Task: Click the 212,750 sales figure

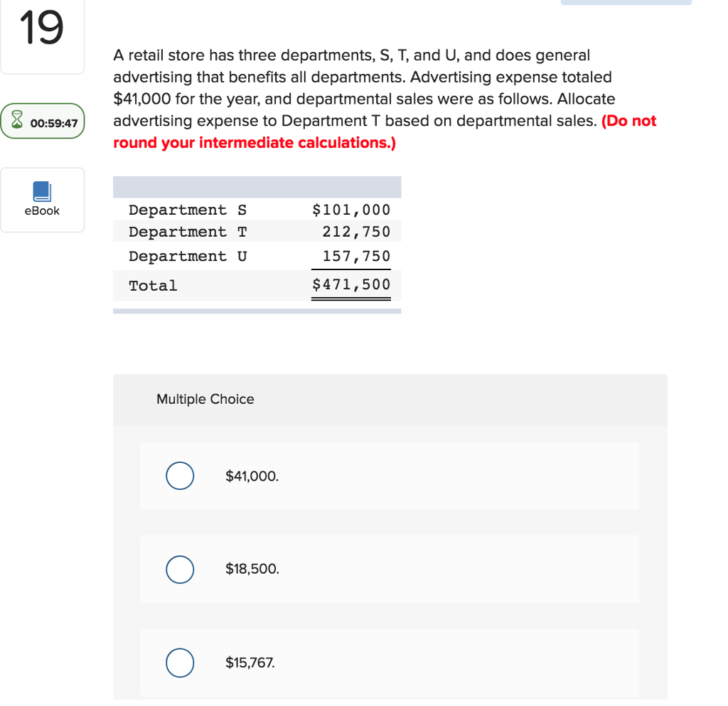Action: click(356, 232)
